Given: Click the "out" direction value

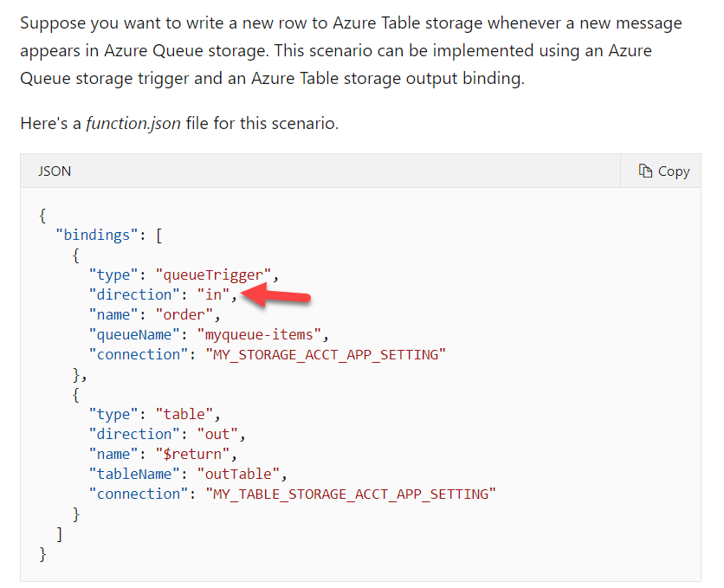Looking at the screenshot, I should (x=217, y=435).
